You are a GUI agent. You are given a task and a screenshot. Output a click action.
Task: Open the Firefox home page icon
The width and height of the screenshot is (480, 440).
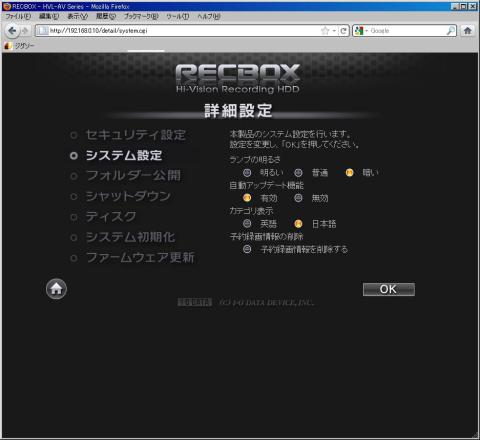pyautogui.click(x=467, y=31)
